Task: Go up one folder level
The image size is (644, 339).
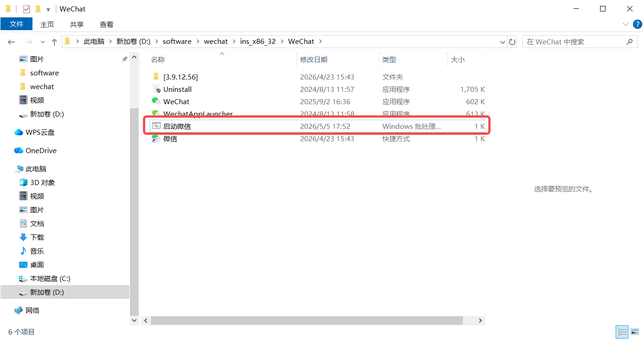Action: point(54,42)
